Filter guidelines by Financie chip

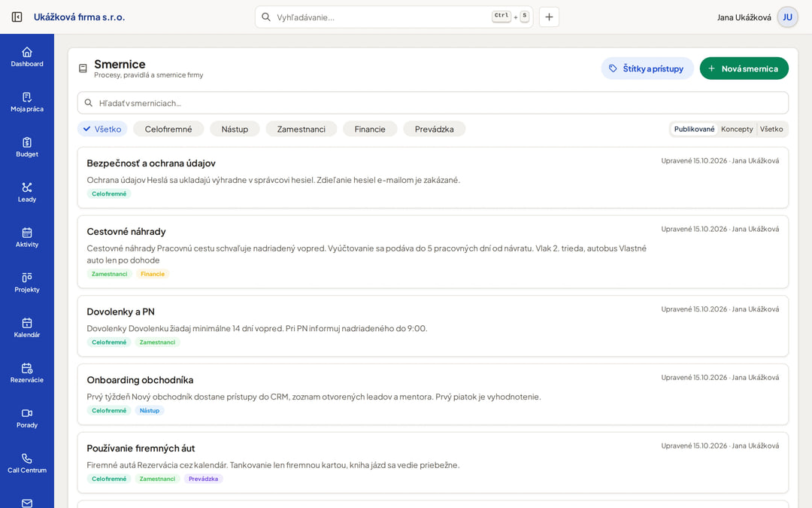tap(370, 129)
